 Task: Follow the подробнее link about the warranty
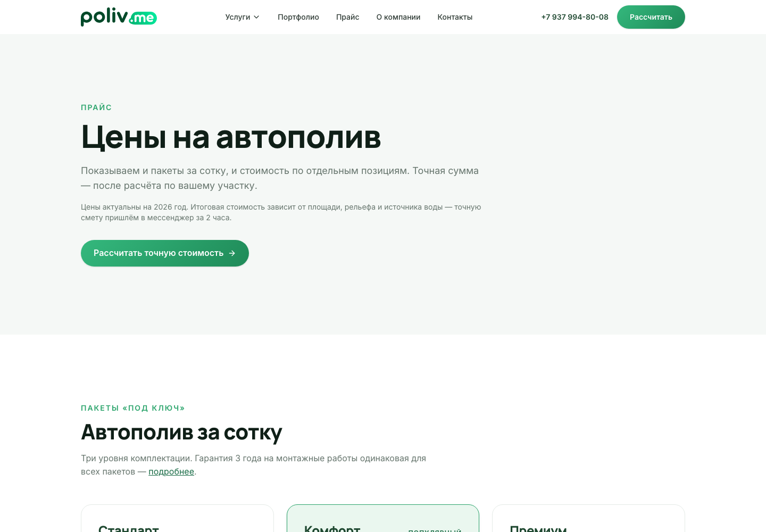click(x=171, y=472)
